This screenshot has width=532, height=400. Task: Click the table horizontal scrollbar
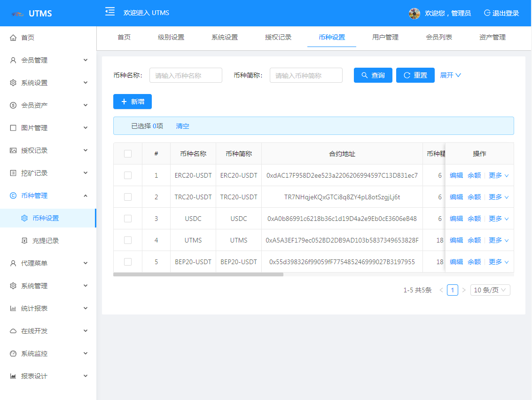coord(198,275)
